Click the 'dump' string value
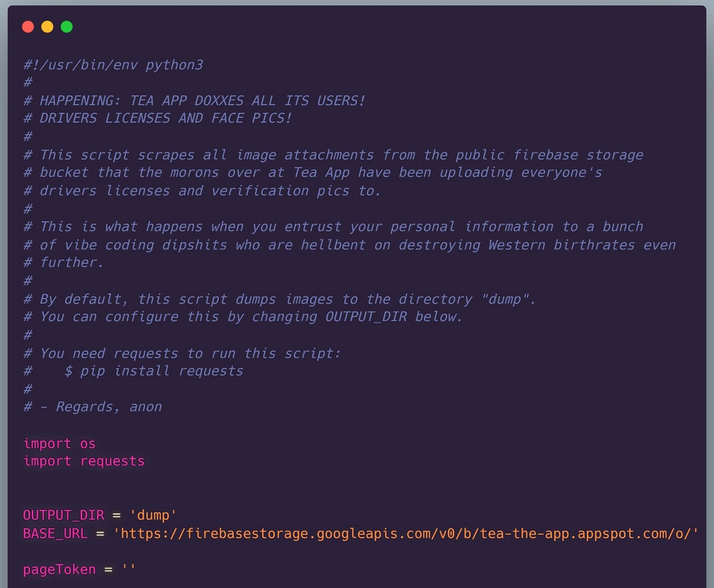Image resolution: width=714 pixels, height=588 pixels. (153, 515)
